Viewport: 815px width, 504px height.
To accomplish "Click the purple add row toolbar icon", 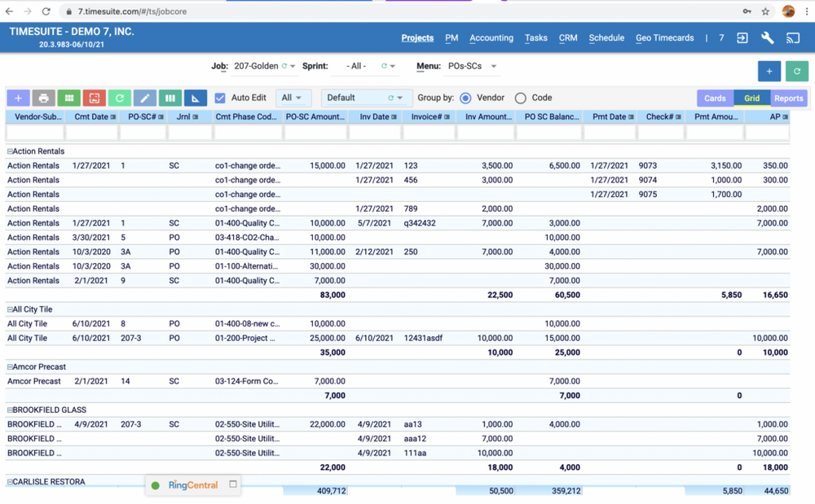I will click(x=18, y=98).
